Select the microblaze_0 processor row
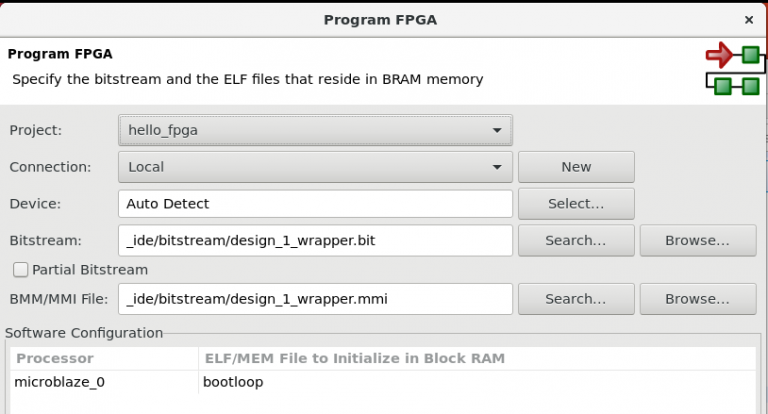This screenshot has height=414, width=768. (x=58, y=382)
